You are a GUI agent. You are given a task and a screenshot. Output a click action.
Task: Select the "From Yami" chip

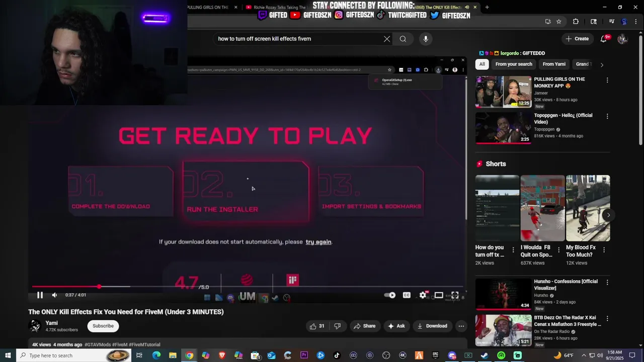click(x=554, y=64)
